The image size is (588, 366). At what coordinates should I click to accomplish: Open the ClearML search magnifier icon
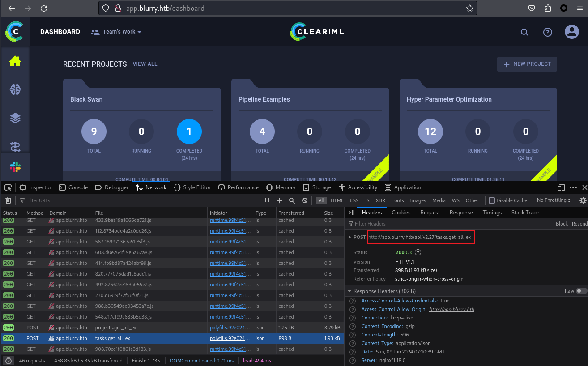524,32
